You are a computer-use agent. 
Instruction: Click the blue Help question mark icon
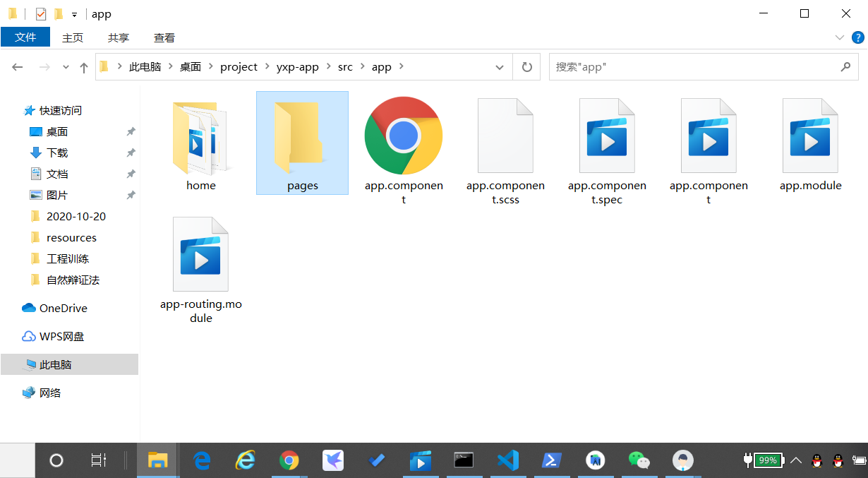click(858, 37)
